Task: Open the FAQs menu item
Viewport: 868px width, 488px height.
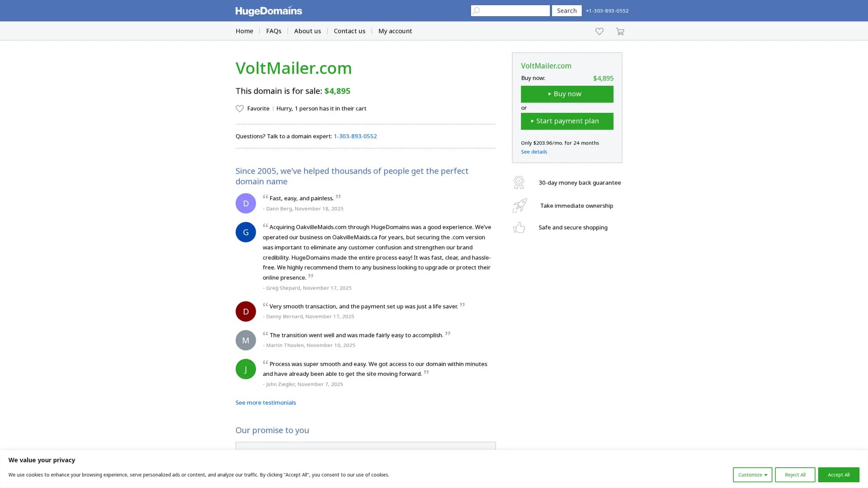Action: tap(274, 31)
